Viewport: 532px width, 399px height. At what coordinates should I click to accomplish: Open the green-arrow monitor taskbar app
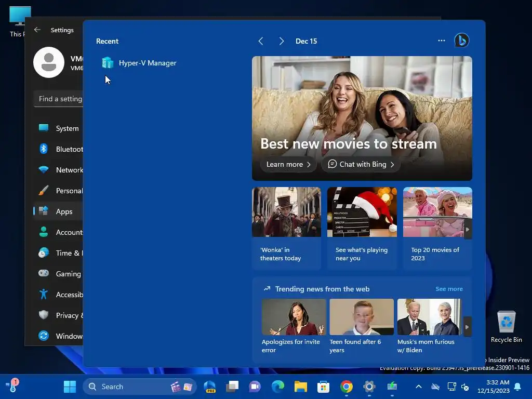coord(392,387)
